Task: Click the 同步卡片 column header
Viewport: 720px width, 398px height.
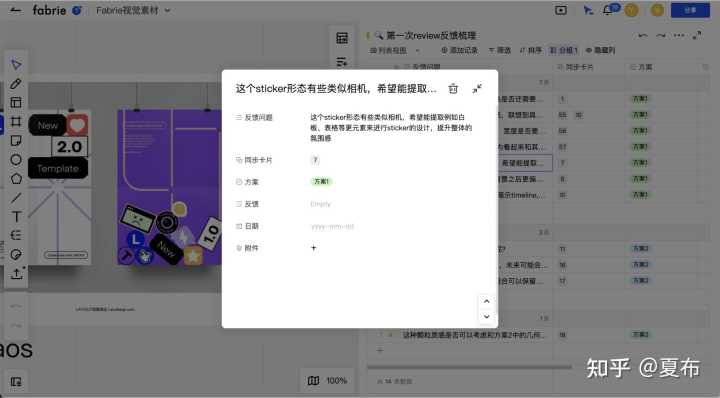Action: pyautogui.click(x=575, y=67)
